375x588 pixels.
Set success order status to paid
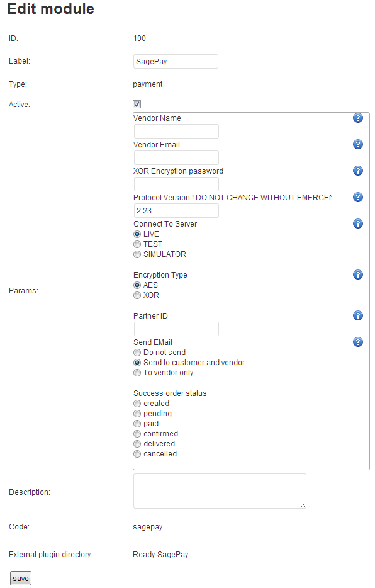[137, 424]
